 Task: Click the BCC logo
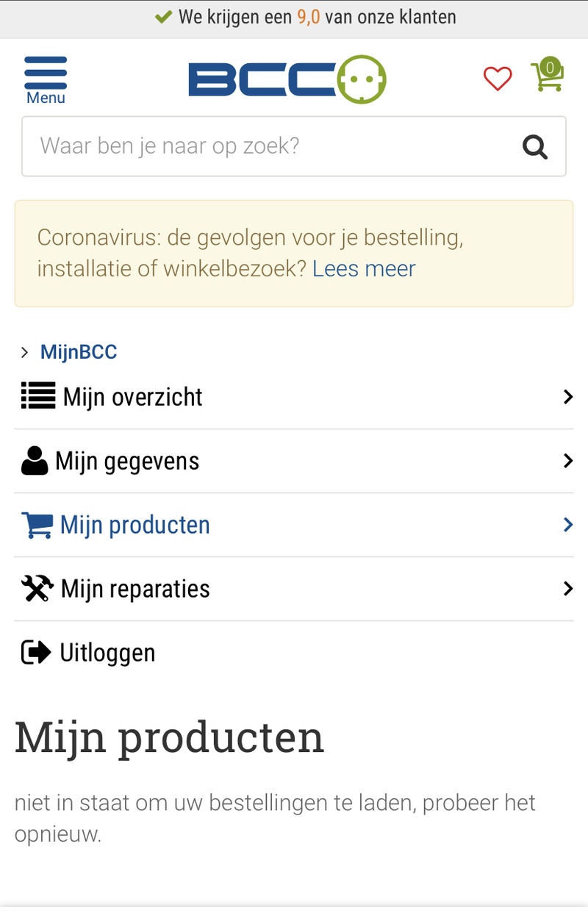[287, 79]
